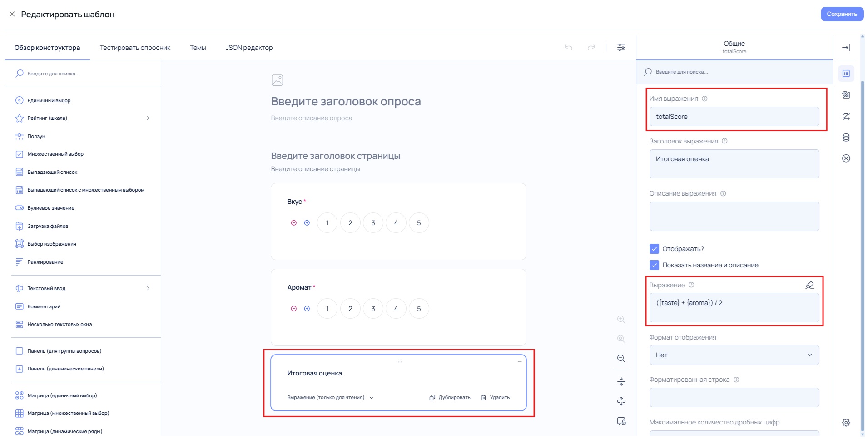Select rating 4 in Аромат question
Screen dimensions: 868x439
coord(396,309)
